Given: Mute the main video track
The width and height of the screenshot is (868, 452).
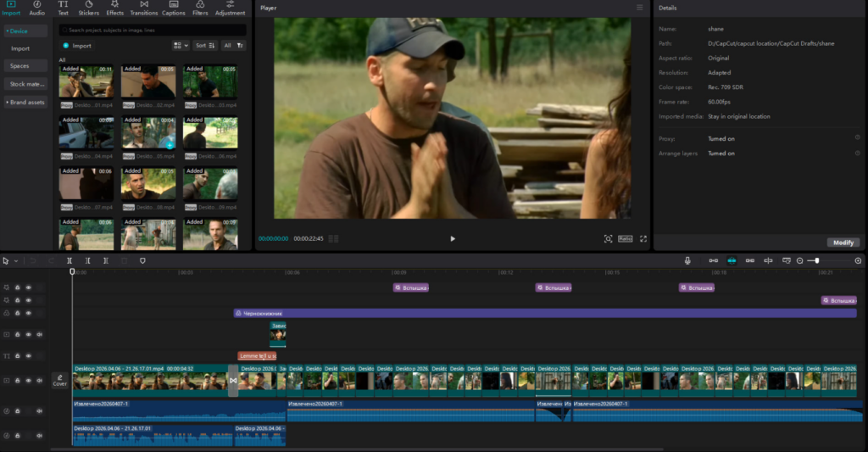Looking at the screenshot, I should click(39, 381).
